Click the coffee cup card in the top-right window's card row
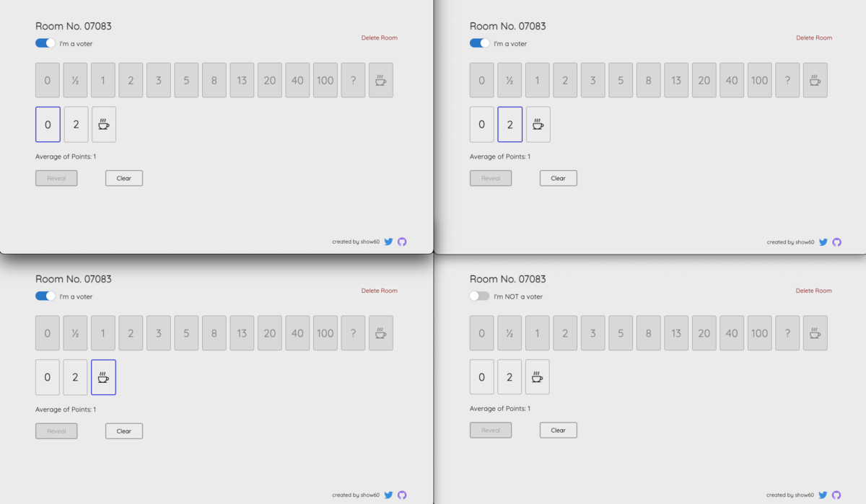Screen dimensions: 866x504 click(815, 80)
